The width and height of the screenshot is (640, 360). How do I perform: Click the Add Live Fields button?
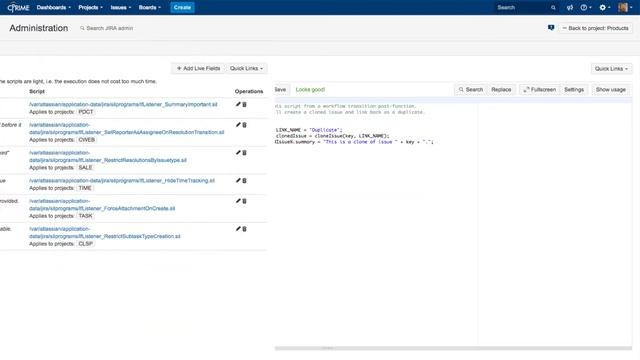pyautogui.click(x=198, y=68)
